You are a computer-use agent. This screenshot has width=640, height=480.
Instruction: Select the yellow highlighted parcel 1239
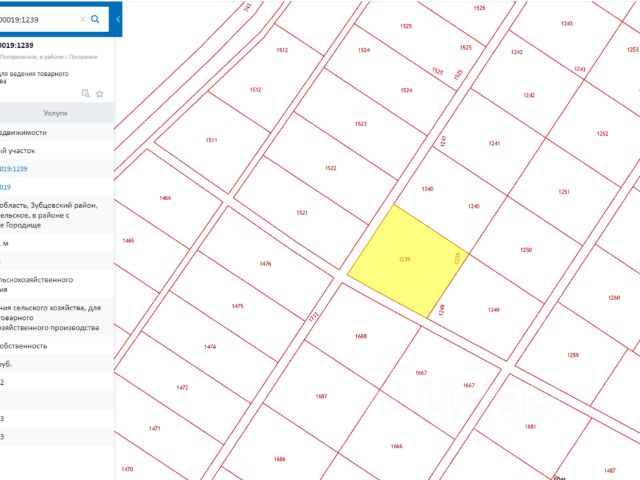tap(407, 261)
